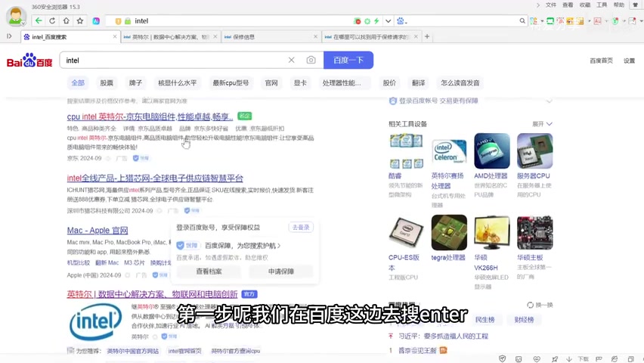
Task: Click in the Baidu search input field
Action: click(175, 60)
